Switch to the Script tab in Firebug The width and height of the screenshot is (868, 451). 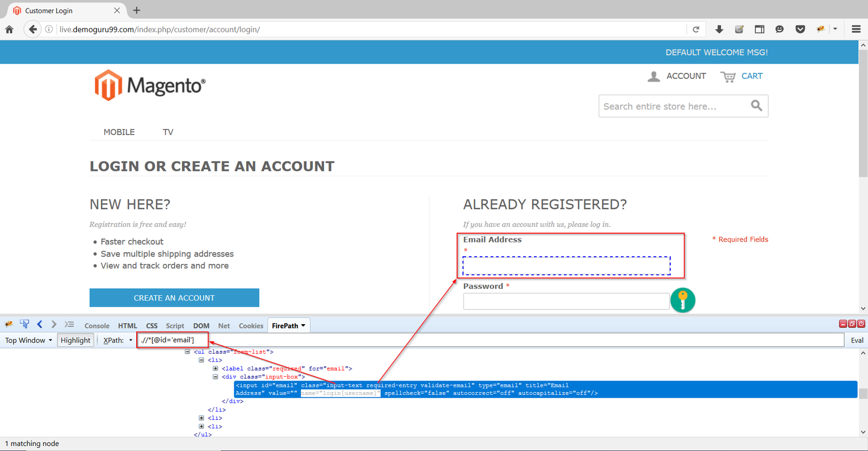pos(175,326)
